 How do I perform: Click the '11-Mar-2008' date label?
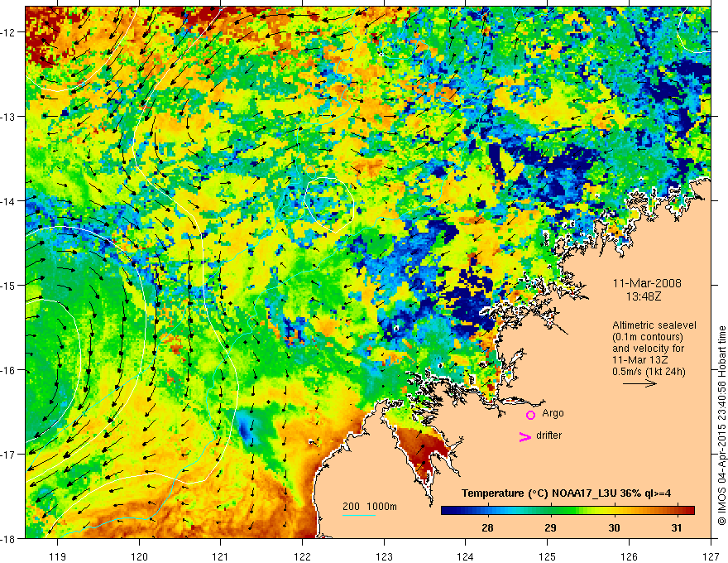point(647,283)
